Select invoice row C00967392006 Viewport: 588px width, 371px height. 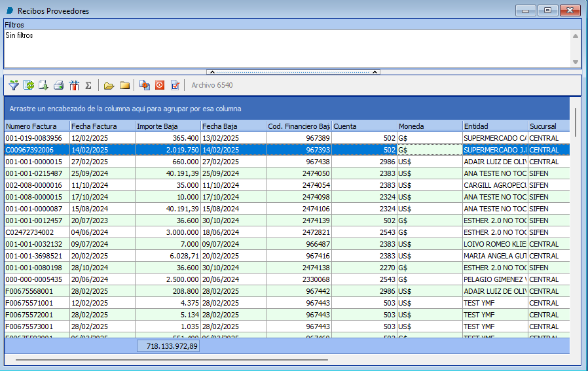(x=287, y=150)
